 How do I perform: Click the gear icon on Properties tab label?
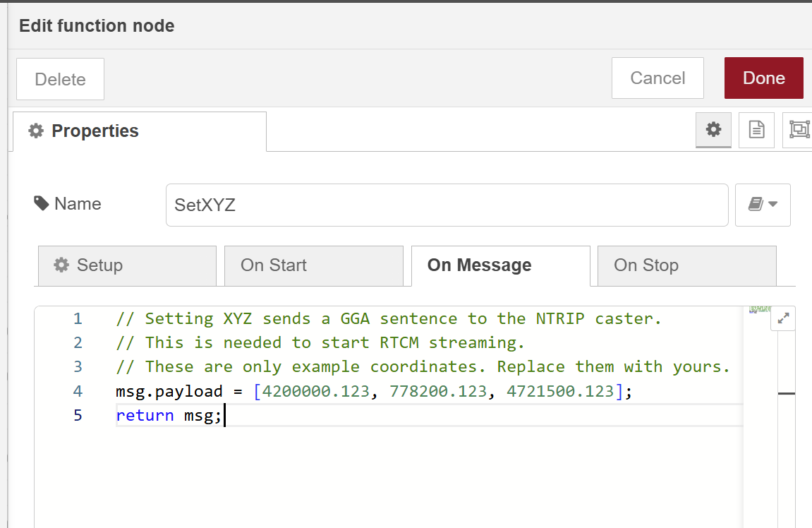(x=36, y=131)
